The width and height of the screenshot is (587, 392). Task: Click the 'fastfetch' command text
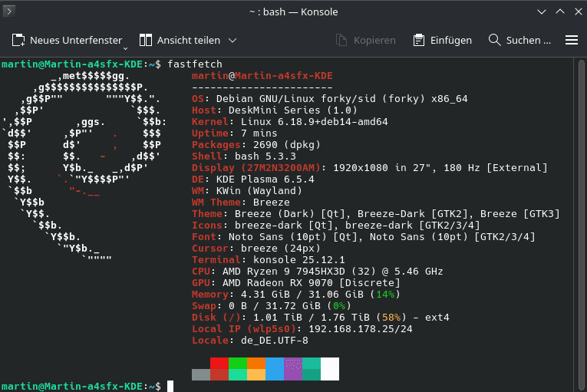click(195, 64)
